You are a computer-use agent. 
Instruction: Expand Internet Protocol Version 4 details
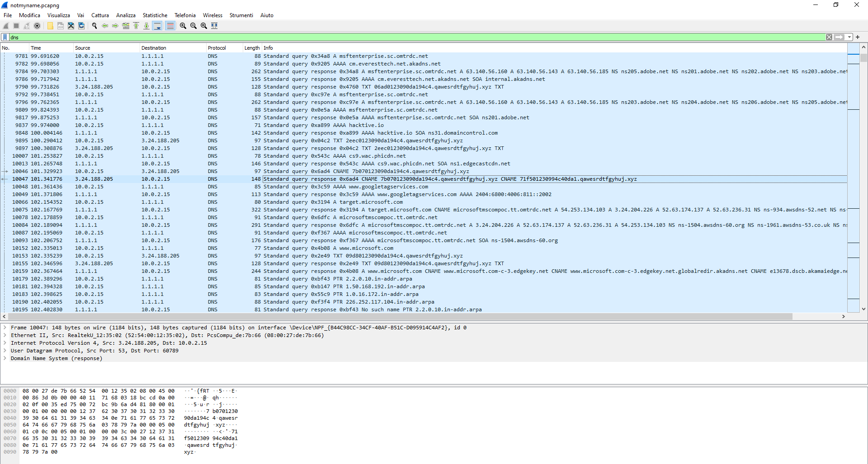[x=5, y=343]
